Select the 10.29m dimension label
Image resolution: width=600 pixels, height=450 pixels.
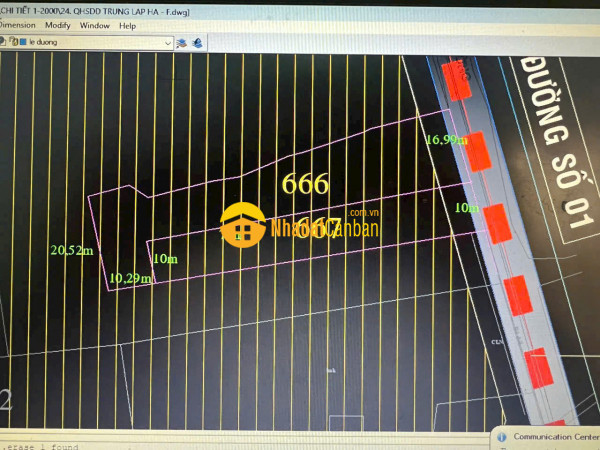[x=130, y=278]
